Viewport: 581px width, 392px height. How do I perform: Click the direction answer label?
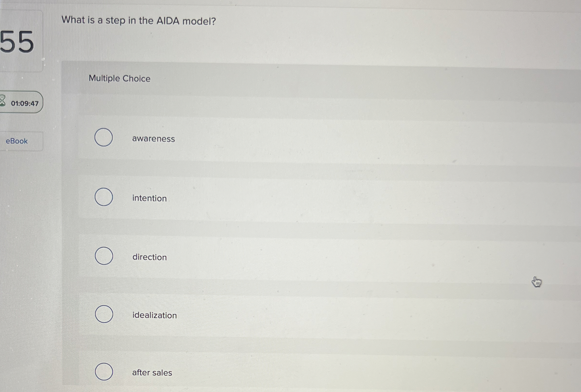[150, 257]
